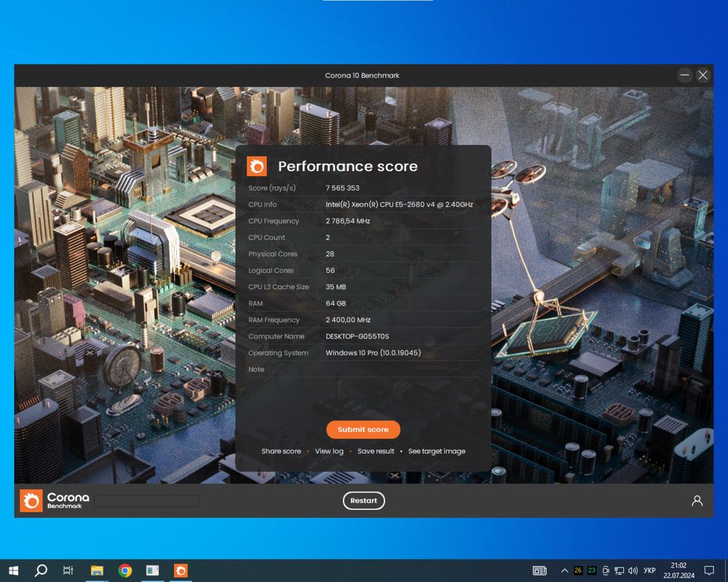Open the See target image link

click(x=436, y=451)
